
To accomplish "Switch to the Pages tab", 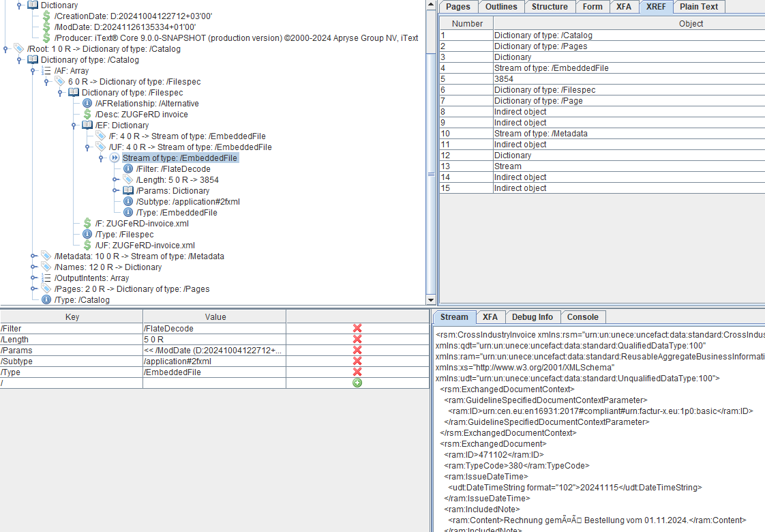I will click(457, 7).
